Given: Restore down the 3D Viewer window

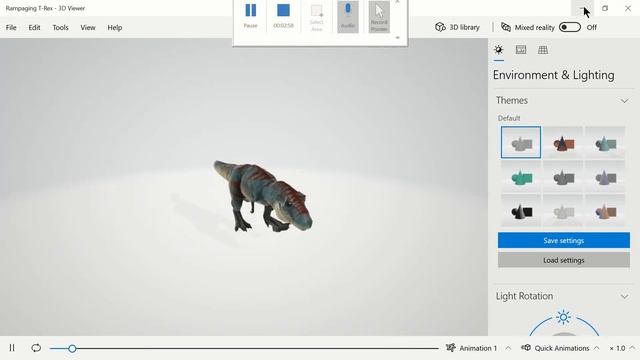Looking at the screenshot, I should click(605, 8).
